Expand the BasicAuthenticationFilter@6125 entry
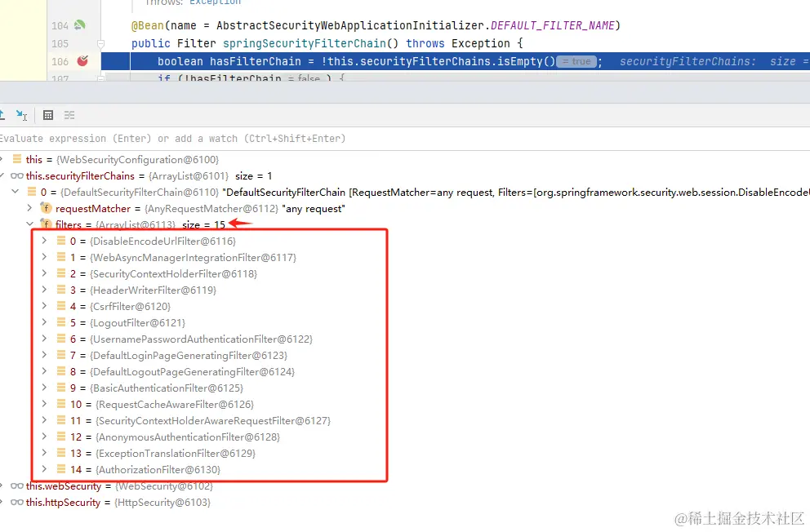 [x=44, y=388]
